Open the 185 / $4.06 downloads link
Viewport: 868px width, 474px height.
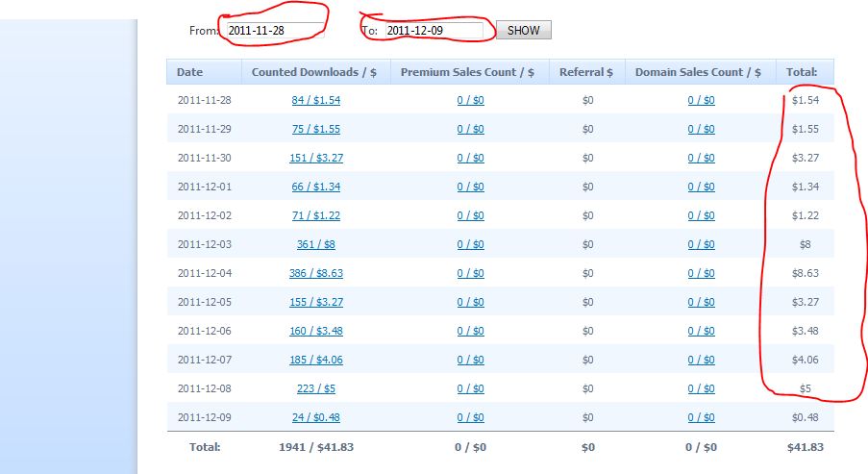(315, 360)
